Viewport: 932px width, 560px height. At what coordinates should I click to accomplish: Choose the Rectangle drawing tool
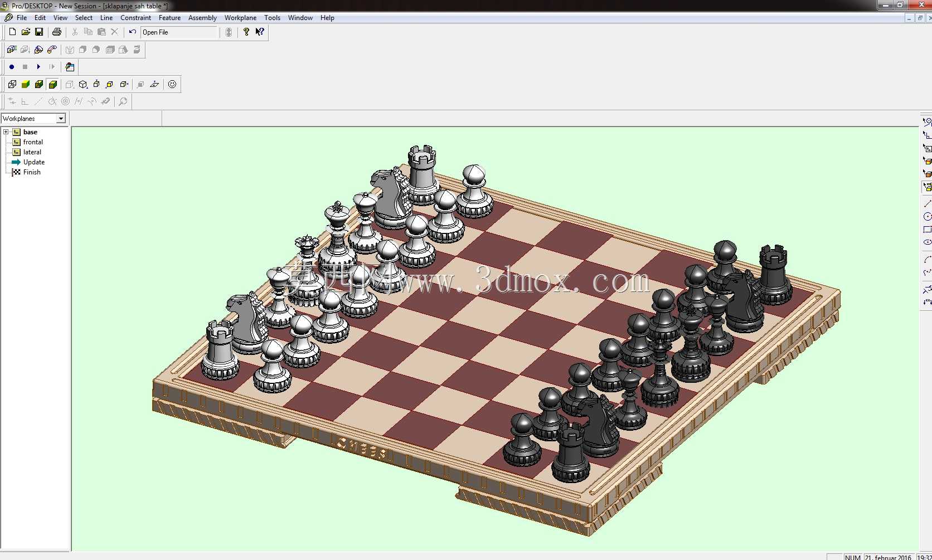click(927, 230)
